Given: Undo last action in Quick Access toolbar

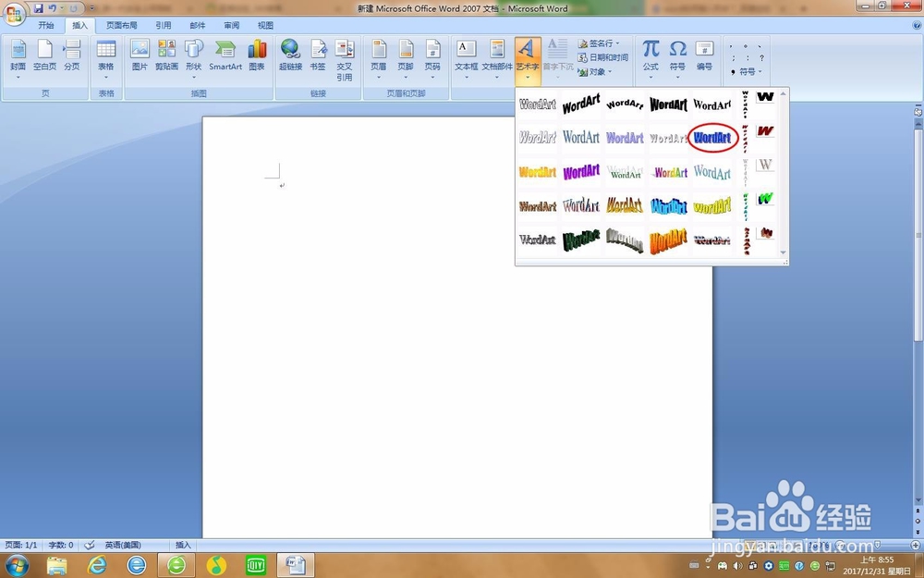Looking at the screenshot, I should [x=53, y=8].
